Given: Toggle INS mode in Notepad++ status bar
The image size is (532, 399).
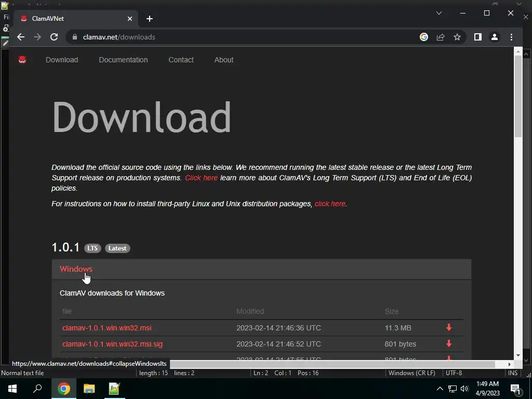Looking at the screenshot, I should pos(513,373).
